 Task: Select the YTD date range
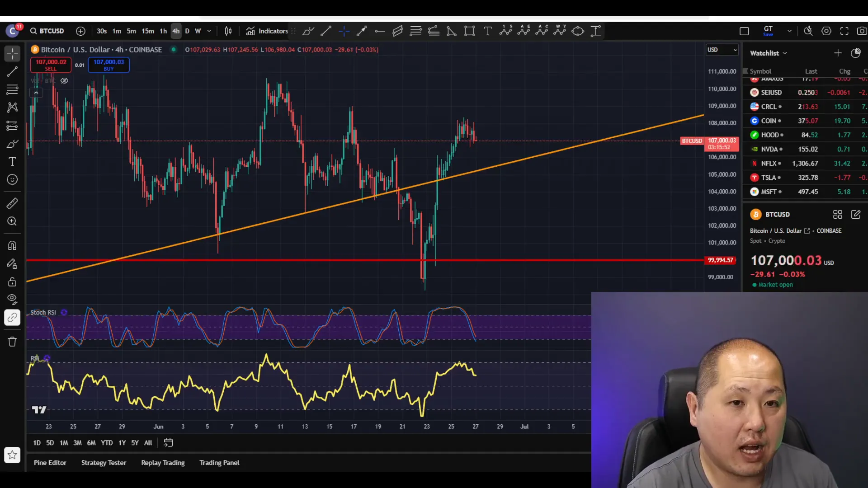107,443
